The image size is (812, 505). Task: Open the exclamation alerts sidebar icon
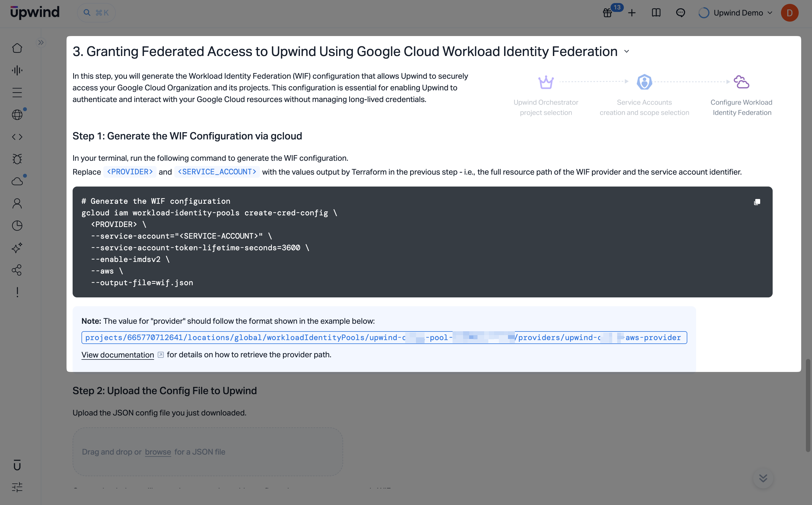pyautogui.click(x=17, y=292)
